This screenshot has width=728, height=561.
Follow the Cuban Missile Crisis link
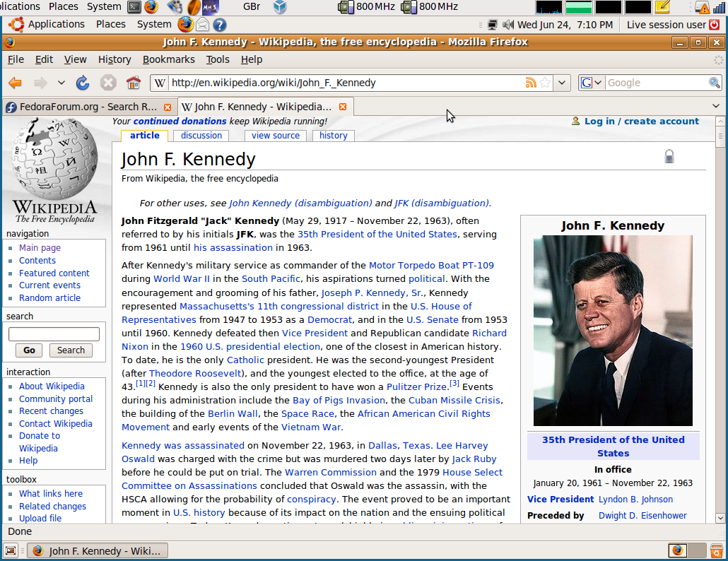(x=454, y=400)
